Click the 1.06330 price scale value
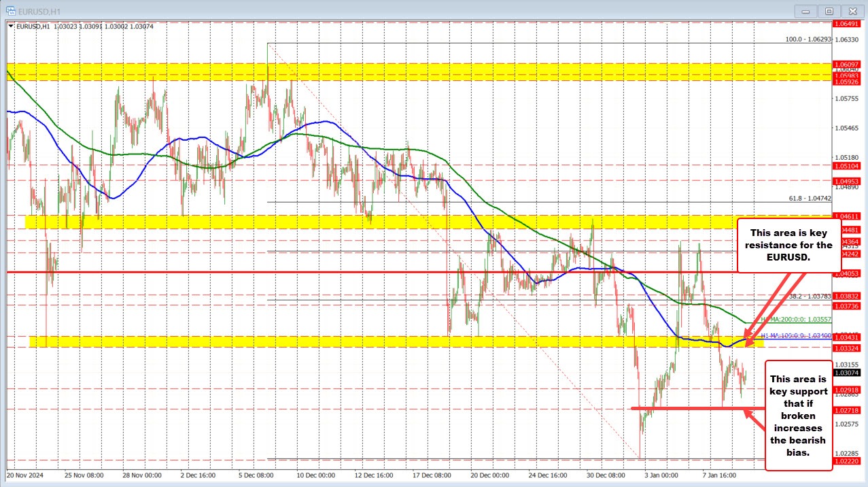868x487 pixels. (848, 40)
